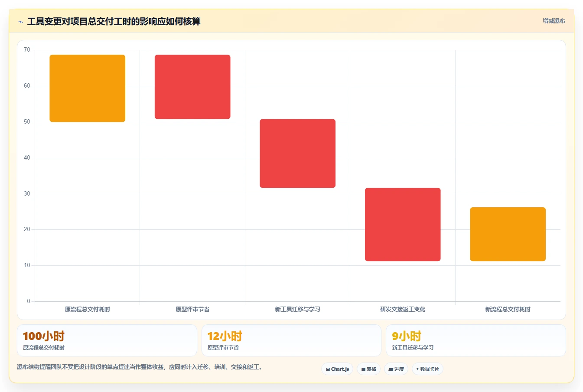This screenshot has height=392, width=583.
Task: Select the red 原型评审节省 bar
Action: point(192,87)
